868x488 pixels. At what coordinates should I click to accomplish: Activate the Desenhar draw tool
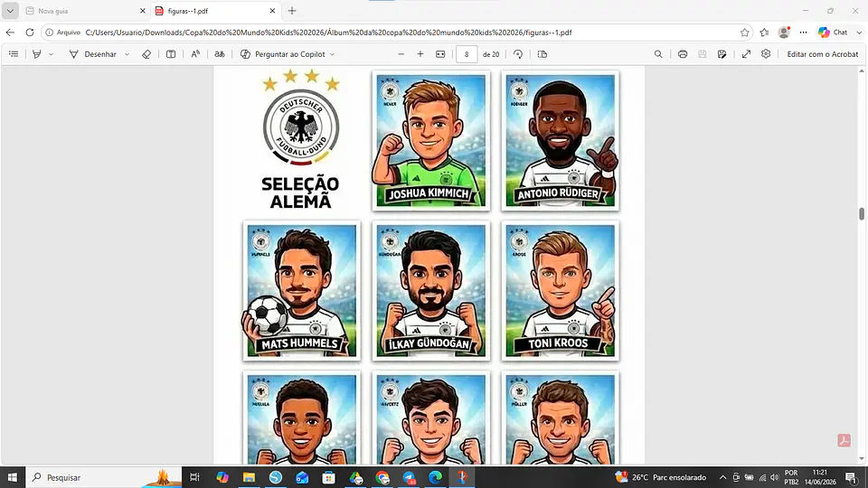tap(92, 54)
